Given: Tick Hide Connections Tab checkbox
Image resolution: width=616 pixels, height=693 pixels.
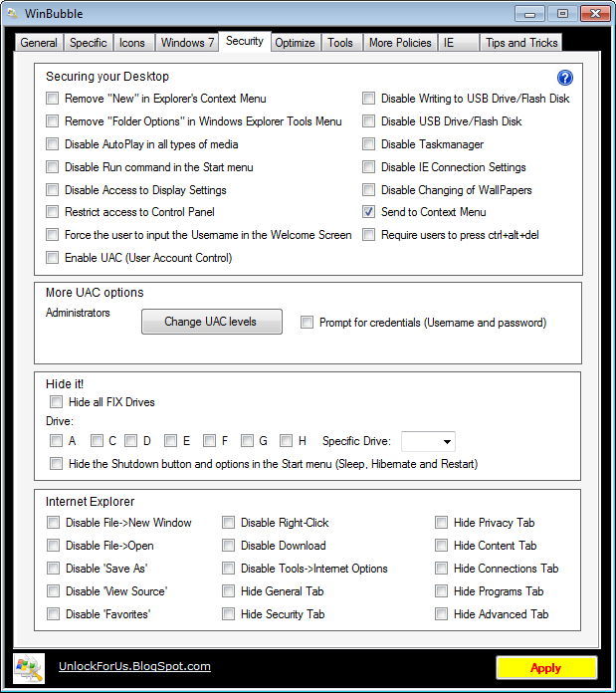Looking at the screenshot, I should click(x=441, y=568).
